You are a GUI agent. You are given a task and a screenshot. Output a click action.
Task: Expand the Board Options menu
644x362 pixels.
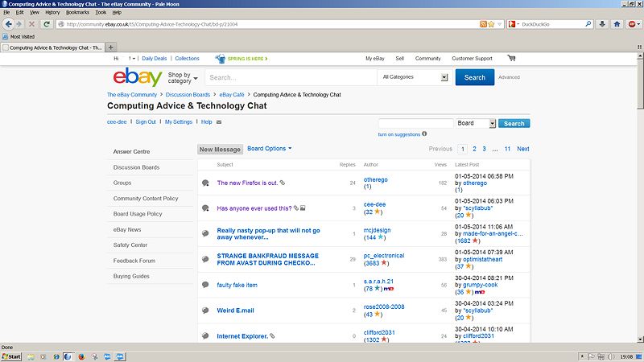pos(270,149)
